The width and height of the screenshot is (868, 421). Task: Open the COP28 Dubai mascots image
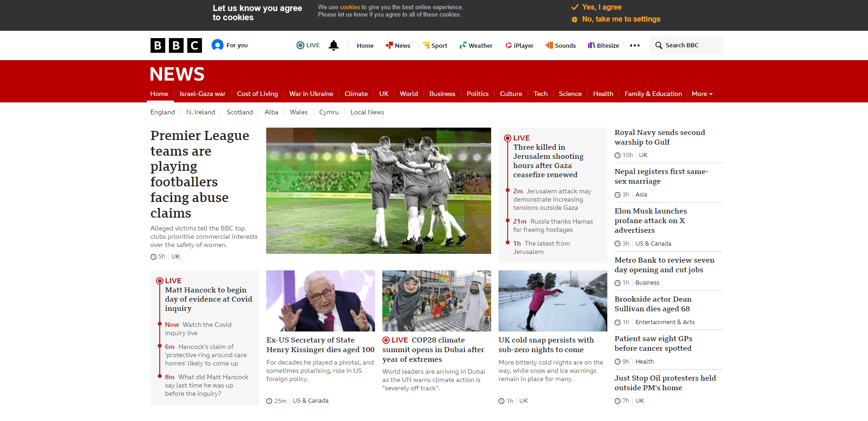(x=437, y=301)
